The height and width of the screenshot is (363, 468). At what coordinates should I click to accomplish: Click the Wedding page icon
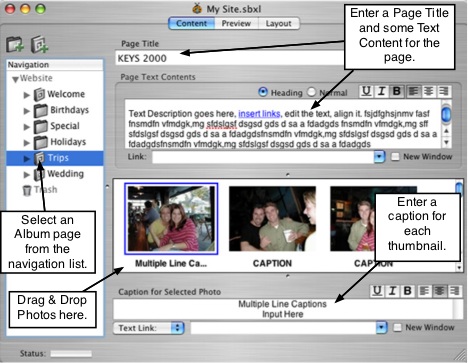tap(39, 174)
